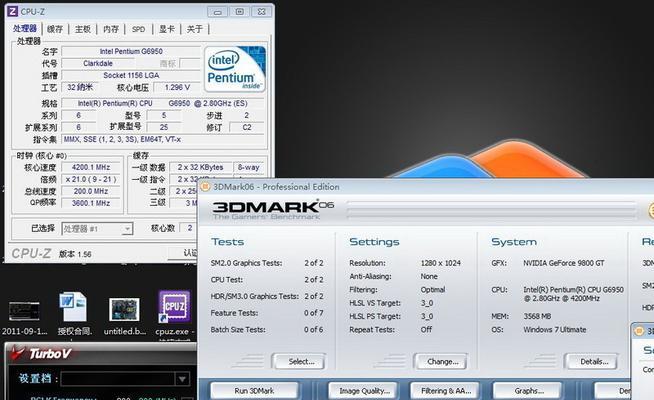Open the 主板 tab in CPU-Z

83,29
